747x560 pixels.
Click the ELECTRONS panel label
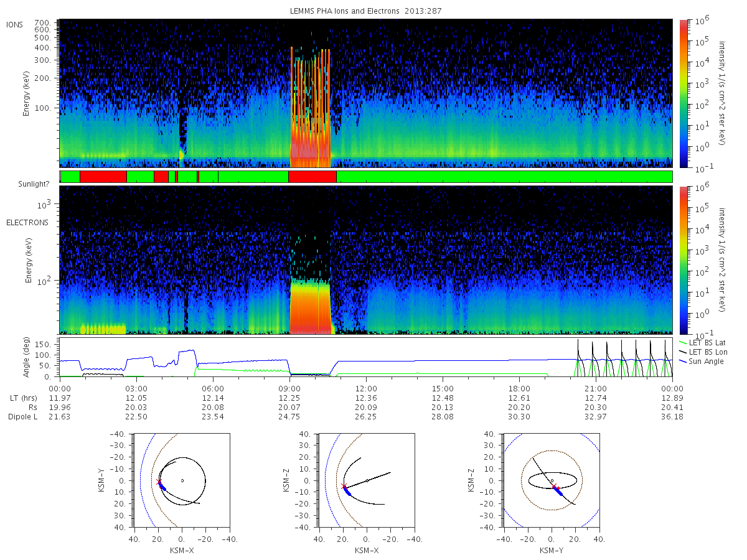(x=27, y=222)
